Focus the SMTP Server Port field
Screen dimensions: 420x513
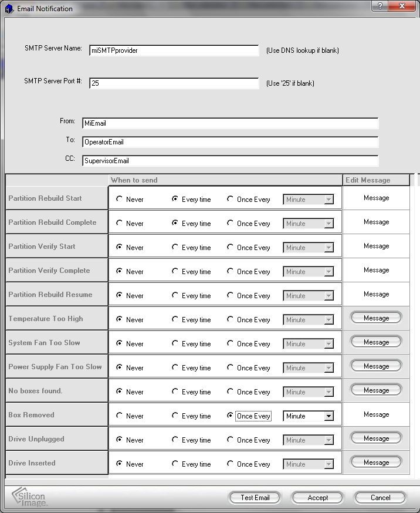[174, 83]
